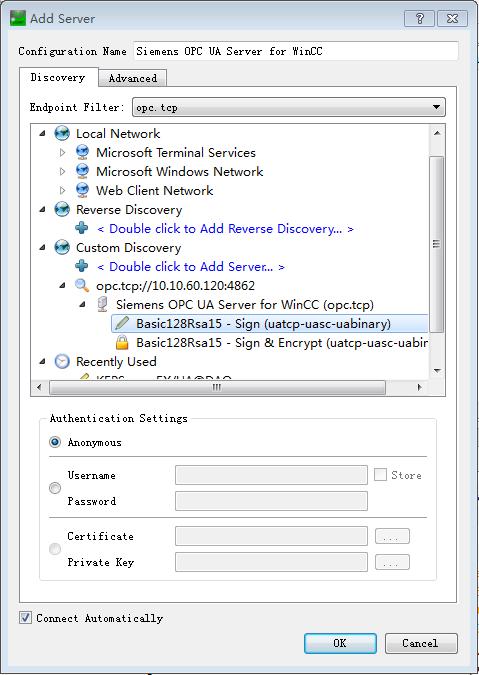Collapse the Reverse Discovery node
Screen dimensions: 479x675
[x=42, y=210]
